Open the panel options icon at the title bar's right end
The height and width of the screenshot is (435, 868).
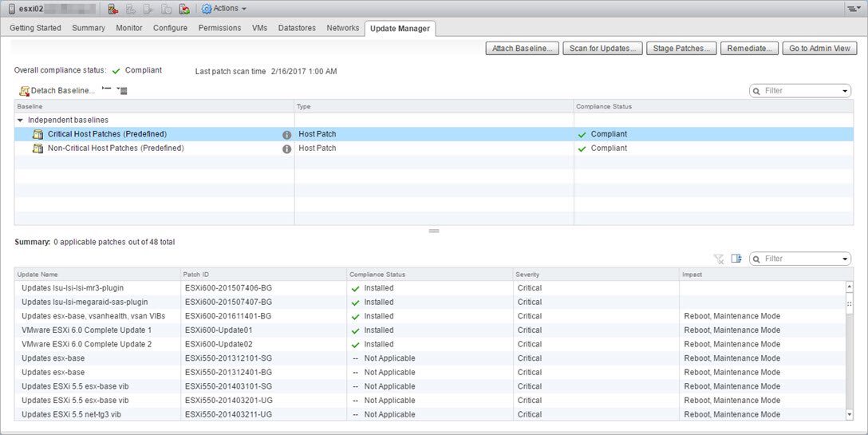tap(853, 9)
